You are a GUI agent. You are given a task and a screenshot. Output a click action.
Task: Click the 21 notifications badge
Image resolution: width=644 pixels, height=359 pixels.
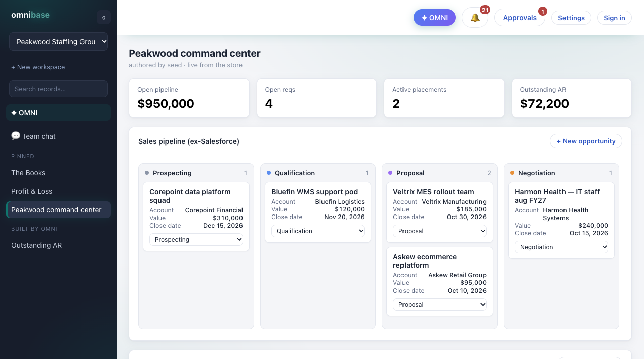pyautogui.click(x=485, y=10)
